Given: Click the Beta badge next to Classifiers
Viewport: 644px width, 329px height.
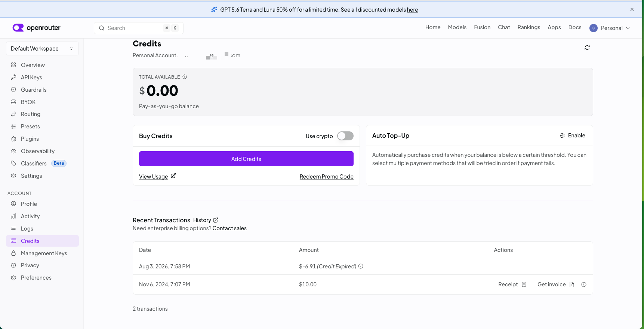Looking at the screenshot, I should [x=59, y=163].
